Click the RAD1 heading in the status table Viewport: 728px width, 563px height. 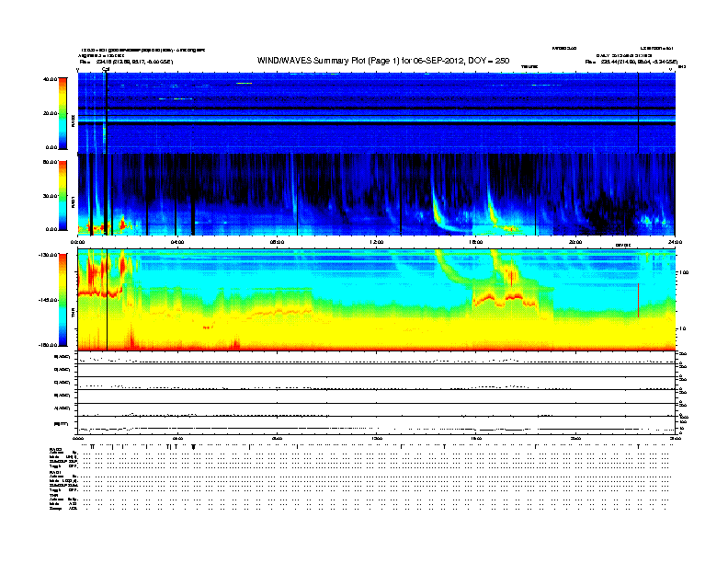pyautogui.click(x=55, y=472)
